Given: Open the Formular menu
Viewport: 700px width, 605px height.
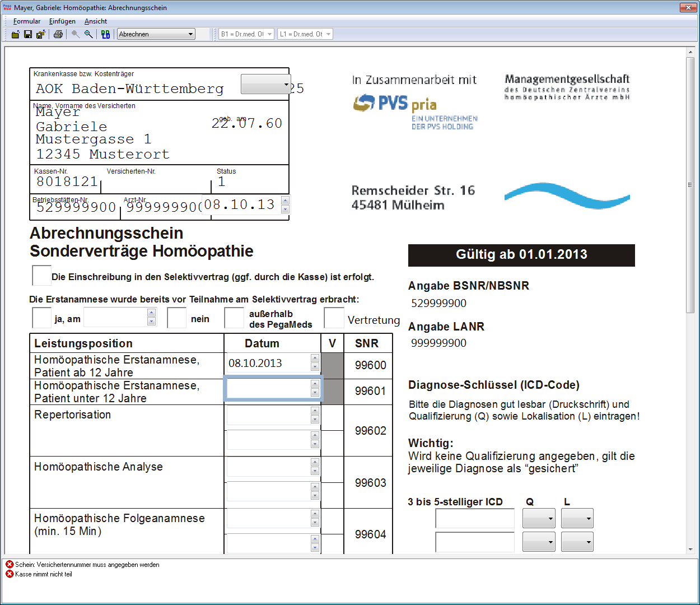Looking at the screenshot, I should (27, 21).
